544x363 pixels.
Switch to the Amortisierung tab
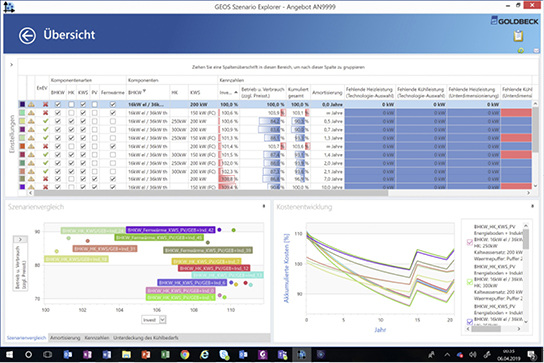[65, 338]
